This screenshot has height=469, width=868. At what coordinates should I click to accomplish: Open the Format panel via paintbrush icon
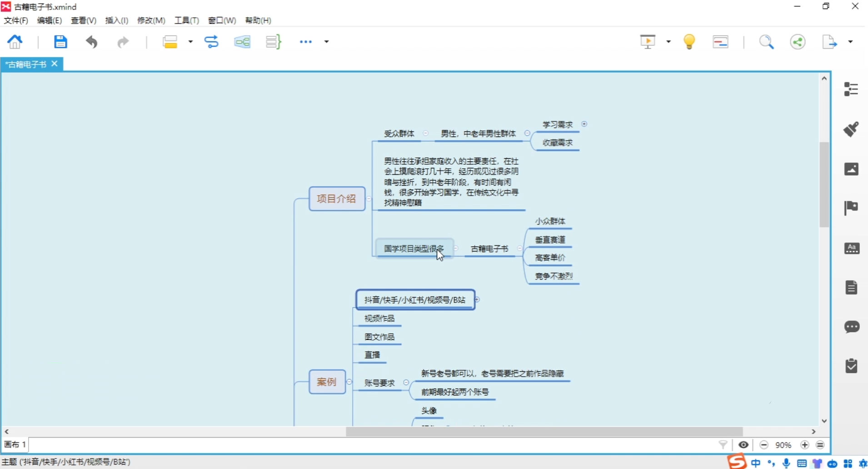[x=851, y=129]
